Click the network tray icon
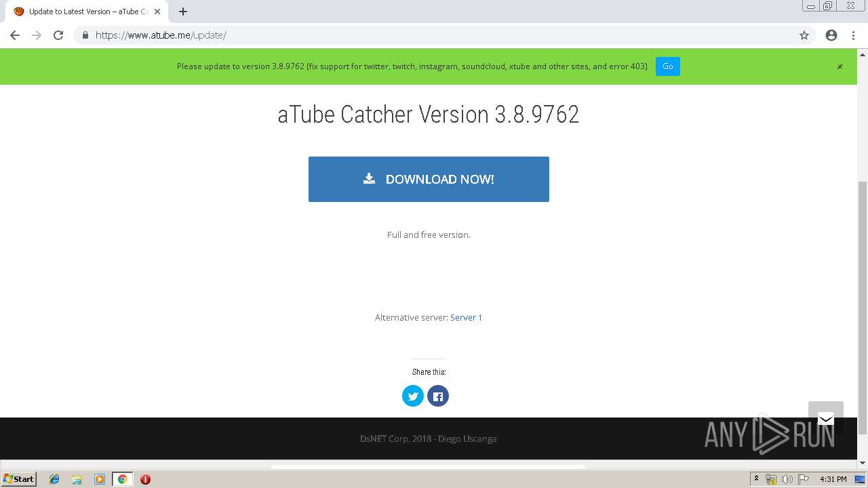 pos(771,479)
